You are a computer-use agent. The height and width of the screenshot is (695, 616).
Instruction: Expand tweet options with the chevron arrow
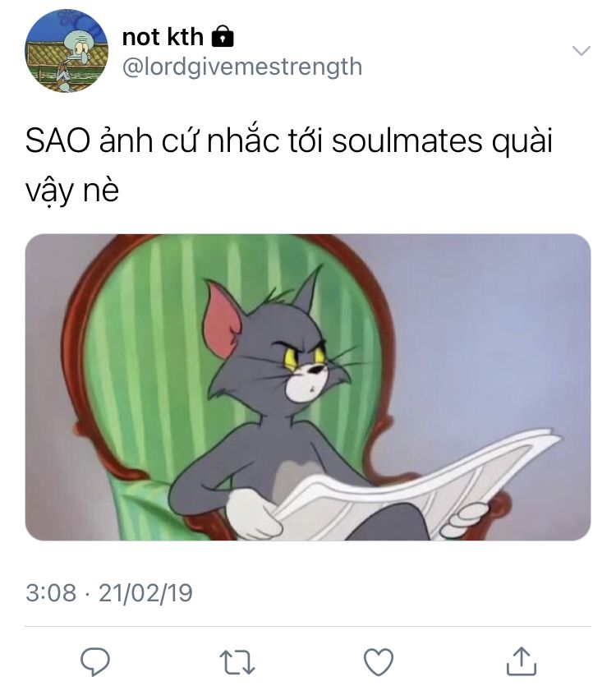581,50
